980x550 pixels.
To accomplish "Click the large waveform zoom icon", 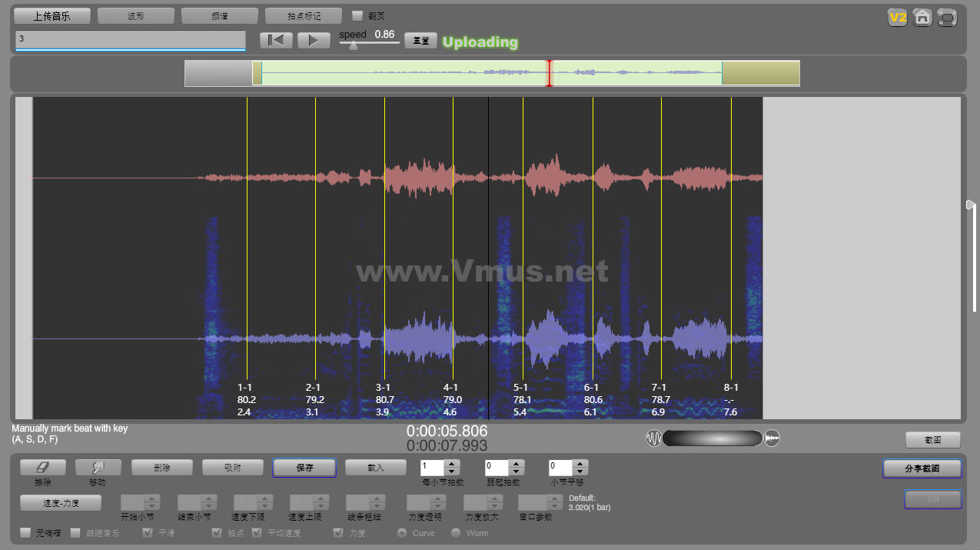I will 772,438.
